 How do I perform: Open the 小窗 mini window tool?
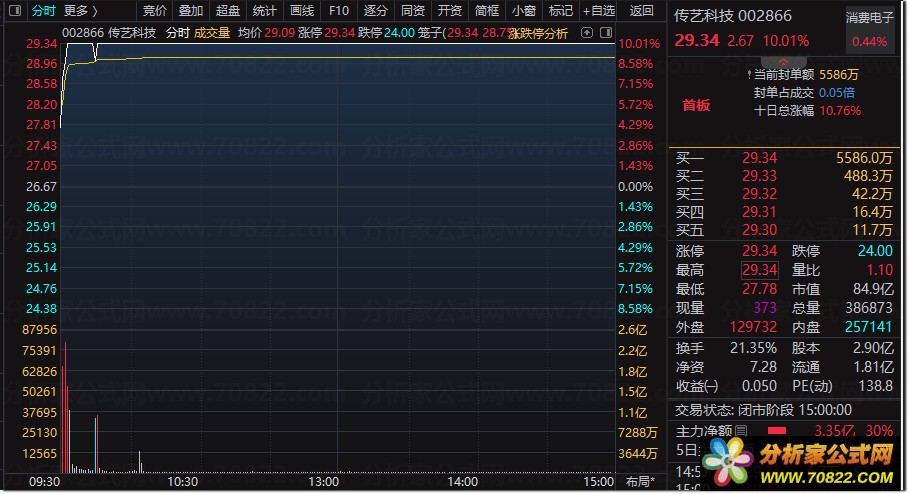(523, 10)
